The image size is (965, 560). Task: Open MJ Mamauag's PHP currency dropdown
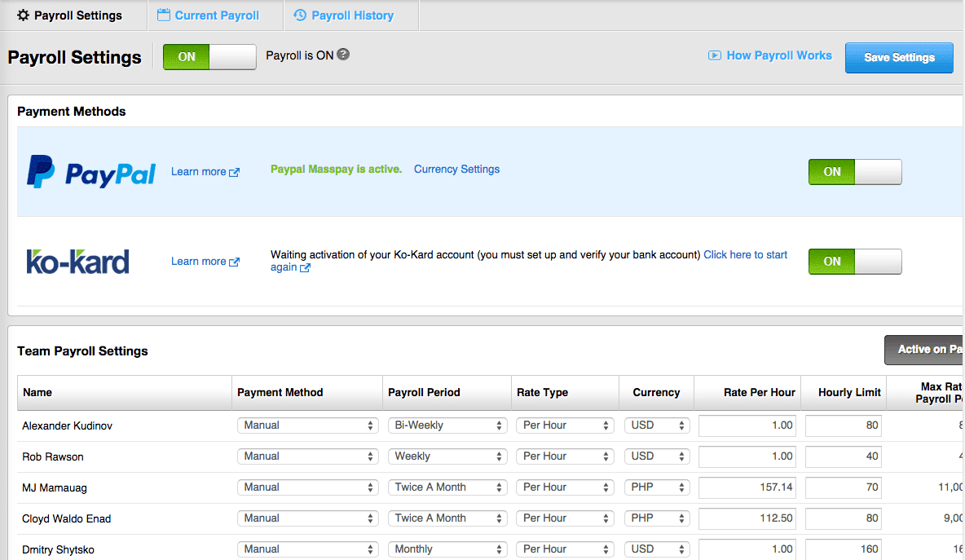click(x=656, y=487)
